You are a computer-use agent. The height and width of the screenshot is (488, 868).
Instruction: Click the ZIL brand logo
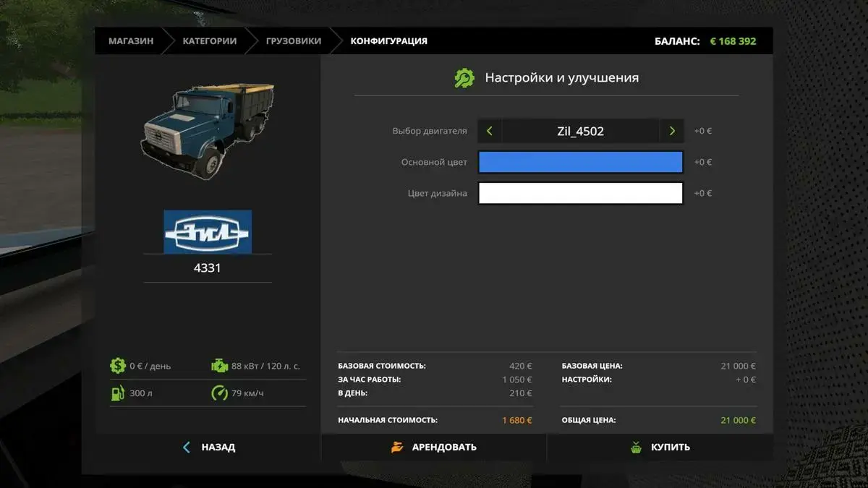click(x=208, y=232)
